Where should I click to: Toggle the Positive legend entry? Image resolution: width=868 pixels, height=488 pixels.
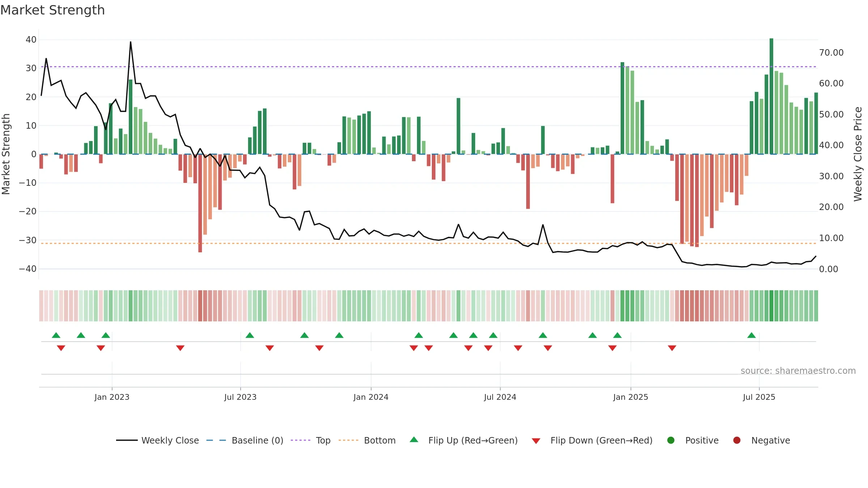click(693, 440)
